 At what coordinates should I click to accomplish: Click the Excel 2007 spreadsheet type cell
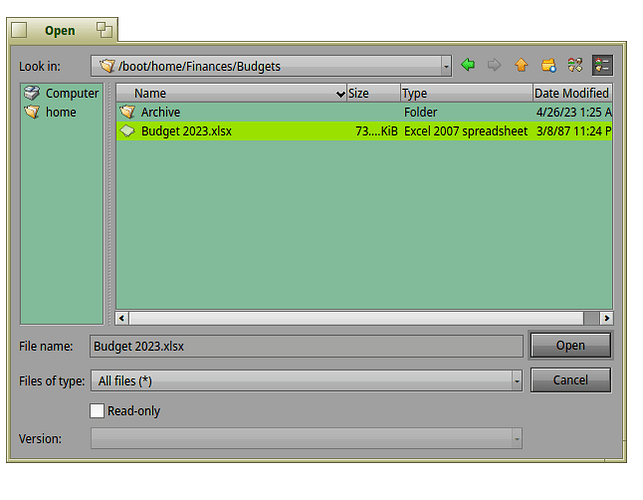click(466, 131)
